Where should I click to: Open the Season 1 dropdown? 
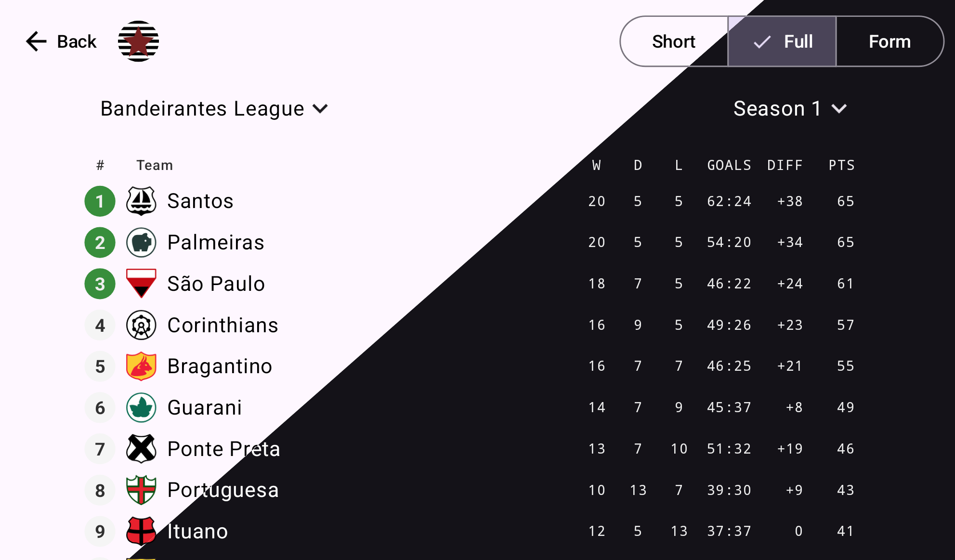point(790,109)
